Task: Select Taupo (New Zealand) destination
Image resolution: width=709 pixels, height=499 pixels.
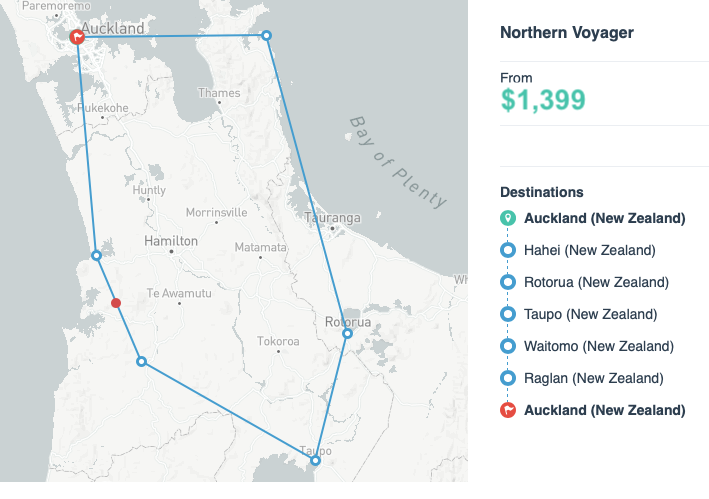Action: click(591, 314)
